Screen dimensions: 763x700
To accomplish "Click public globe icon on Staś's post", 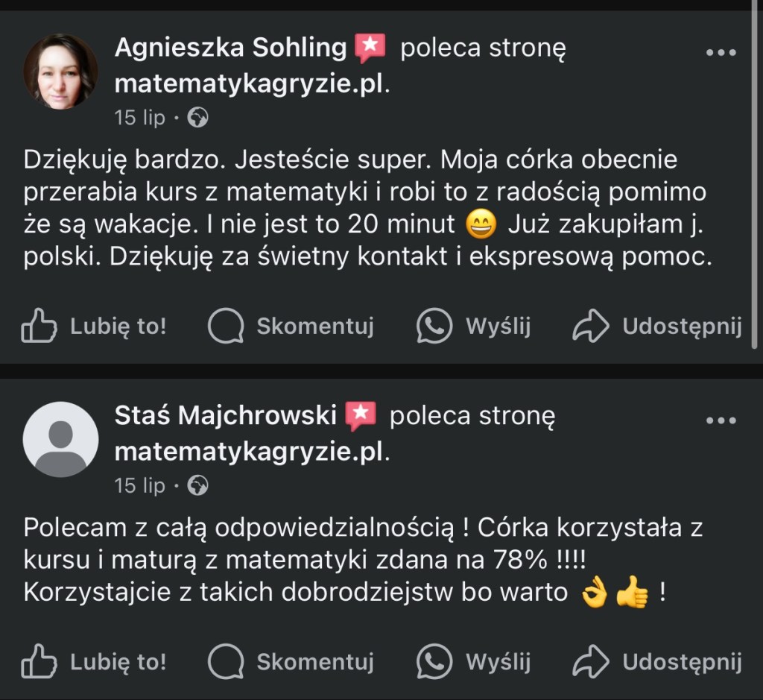I will 197,486.
